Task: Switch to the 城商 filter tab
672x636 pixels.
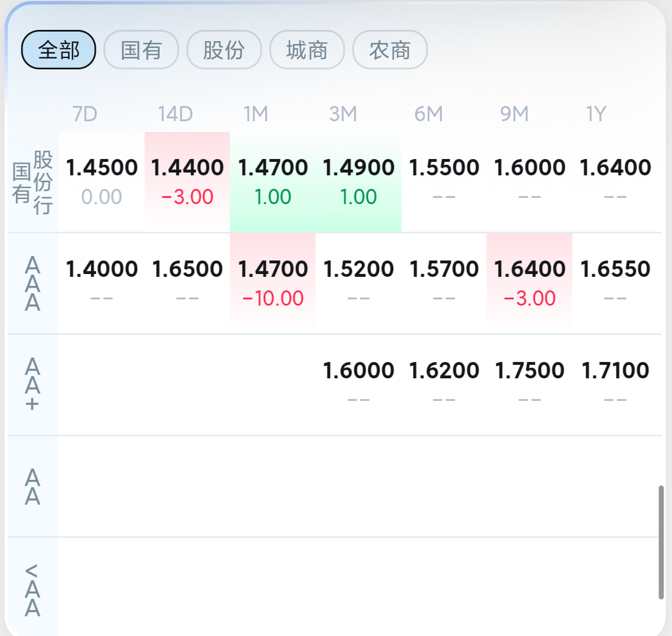Action: tap(307, 50)
